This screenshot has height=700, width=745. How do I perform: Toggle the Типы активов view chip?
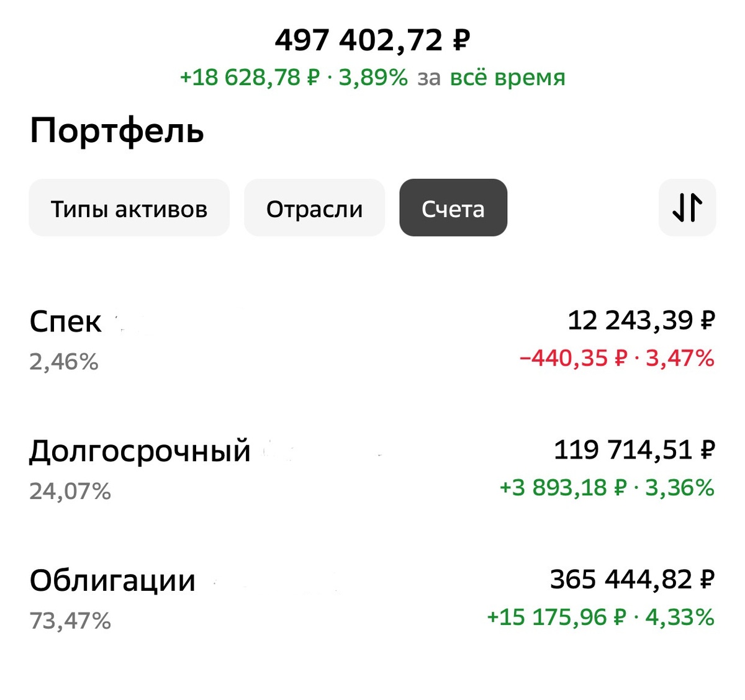129,208
